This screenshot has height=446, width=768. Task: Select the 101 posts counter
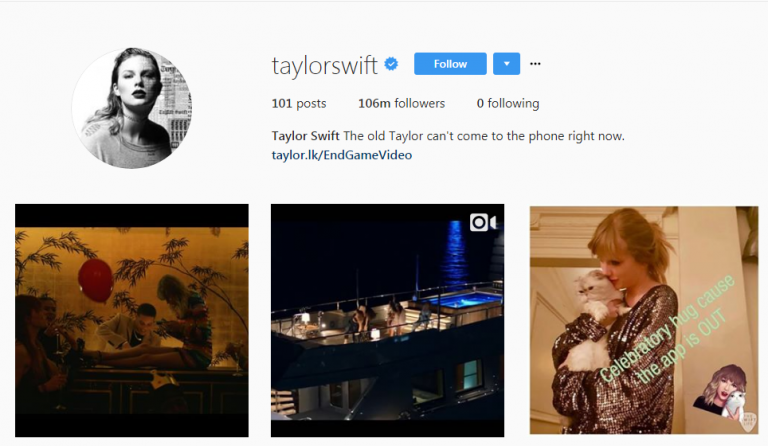pos(299,103)
